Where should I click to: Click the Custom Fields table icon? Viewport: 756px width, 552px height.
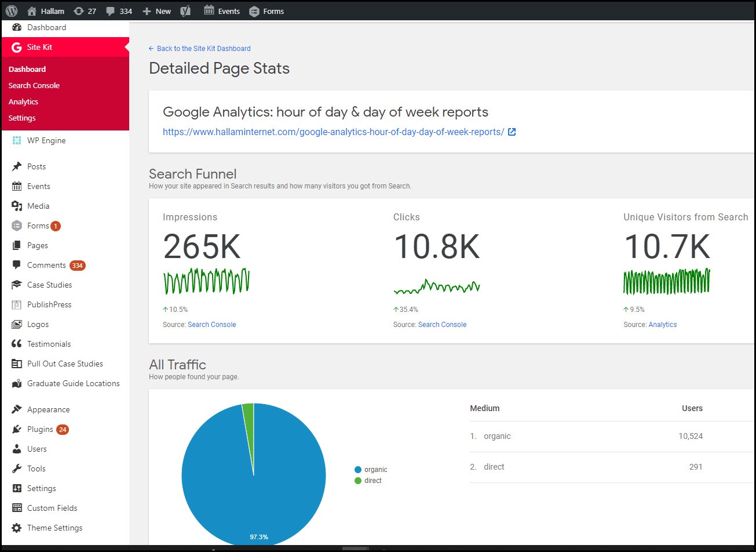(17, 508)
